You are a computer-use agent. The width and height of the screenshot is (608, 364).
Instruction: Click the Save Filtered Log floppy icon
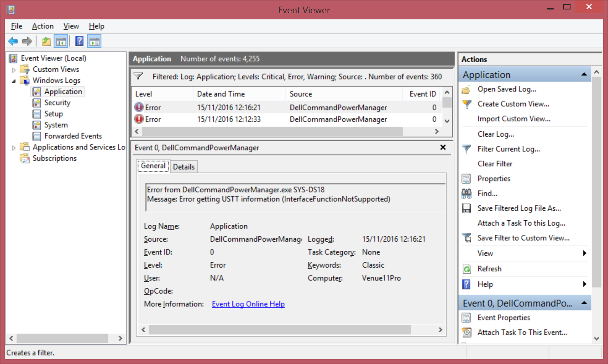coord(466,208)
